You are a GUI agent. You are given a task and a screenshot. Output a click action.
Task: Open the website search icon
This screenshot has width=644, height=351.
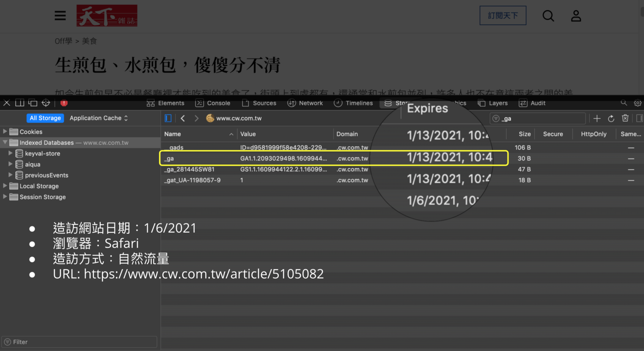click(548, 16)
